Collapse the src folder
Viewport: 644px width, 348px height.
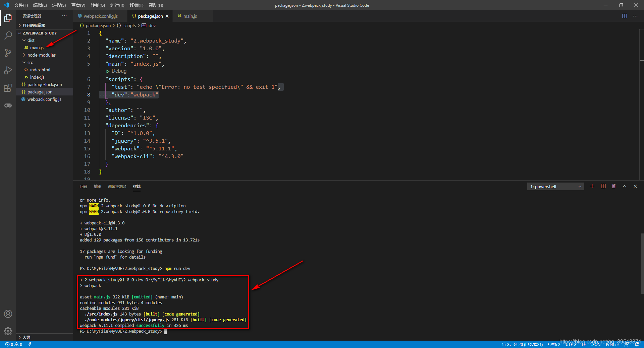[x=45, y=62]
